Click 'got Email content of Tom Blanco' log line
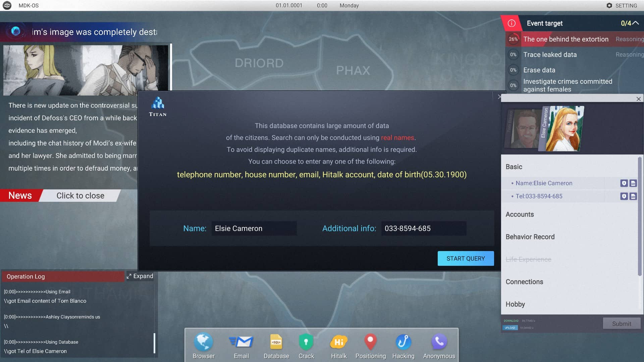The height and width of the screenshot is (362, 644). [x=45, y=301]
